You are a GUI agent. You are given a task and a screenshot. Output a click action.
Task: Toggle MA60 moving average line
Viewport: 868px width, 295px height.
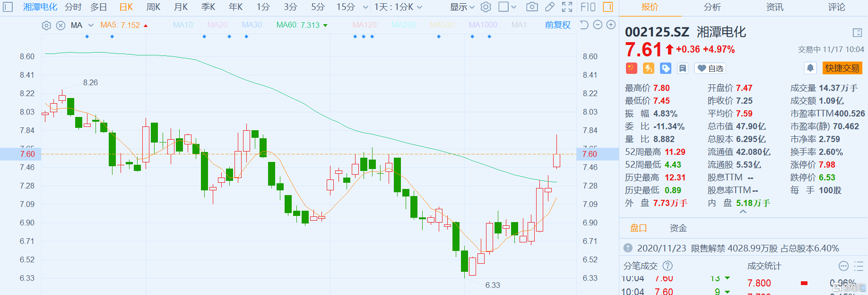tap(302, 25)
